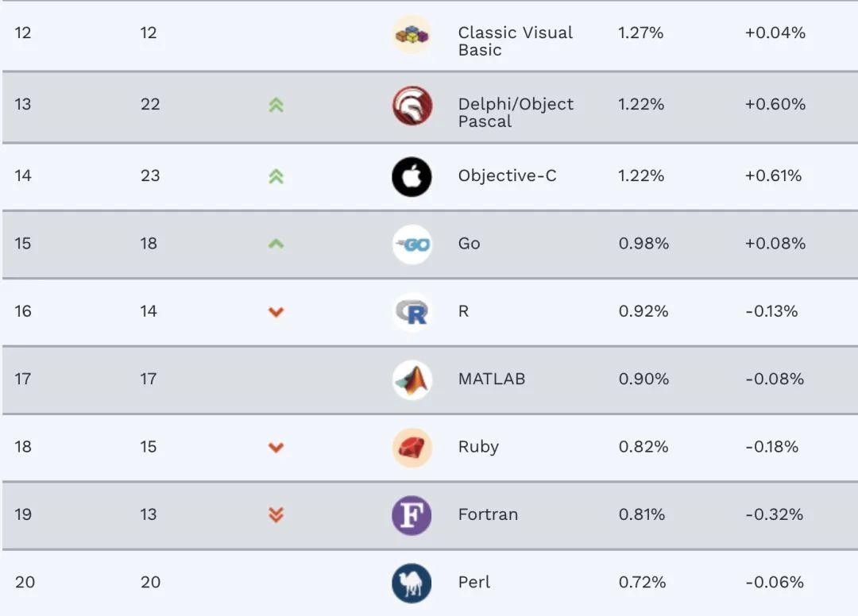
Task: Click the red down arrow in R row
Action: click(x=276, y=313)
